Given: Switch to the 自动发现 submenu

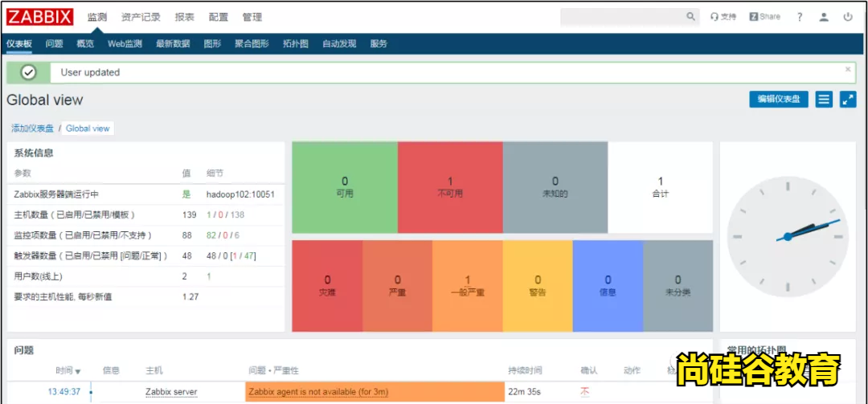Looking at the screenshot, I should pyautogui.click(x=339, y=44).
